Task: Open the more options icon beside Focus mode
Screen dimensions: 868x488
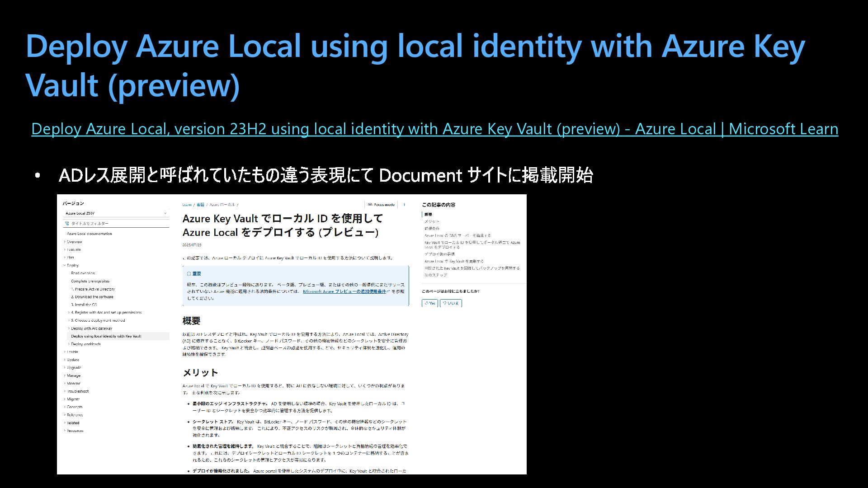Action: coord(404,205)
